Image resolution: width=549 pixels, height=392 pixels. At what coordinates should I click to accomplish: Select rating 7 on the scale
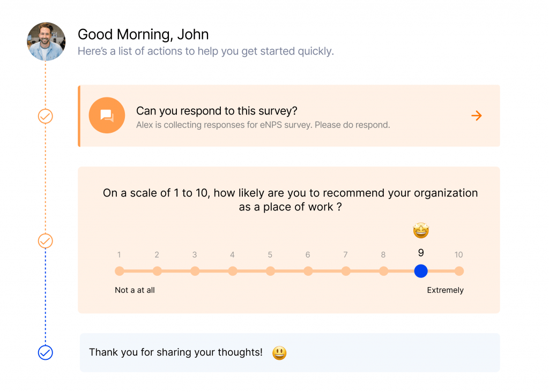pos(346,271)
